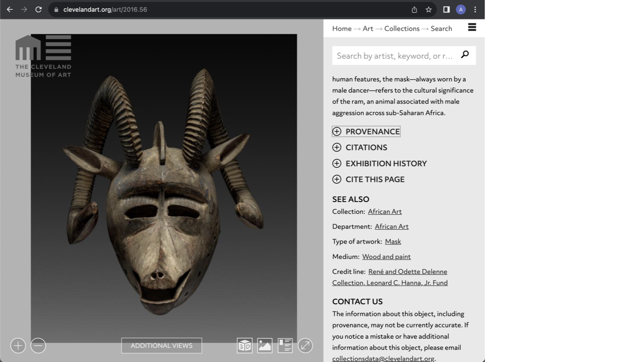Click the Cleveland Museum of Art logo

tap(43, 56)
